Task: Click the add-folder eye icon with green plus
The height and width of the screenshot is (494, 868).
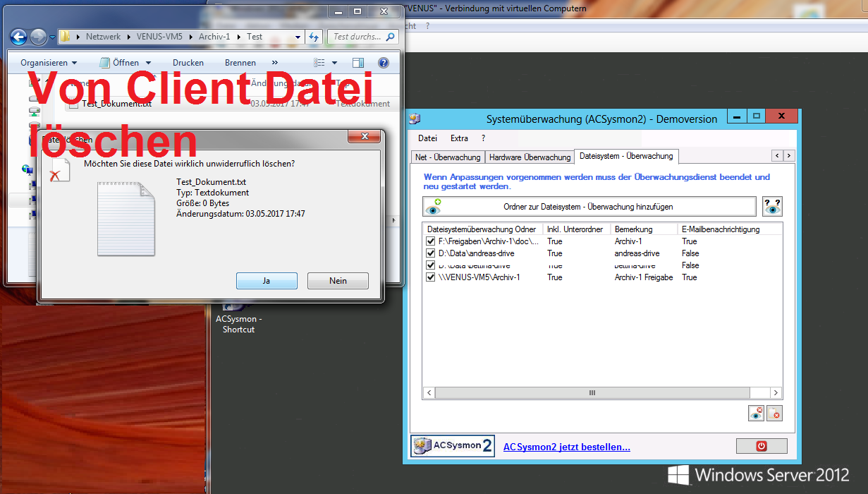Action: tap(433, 207)
